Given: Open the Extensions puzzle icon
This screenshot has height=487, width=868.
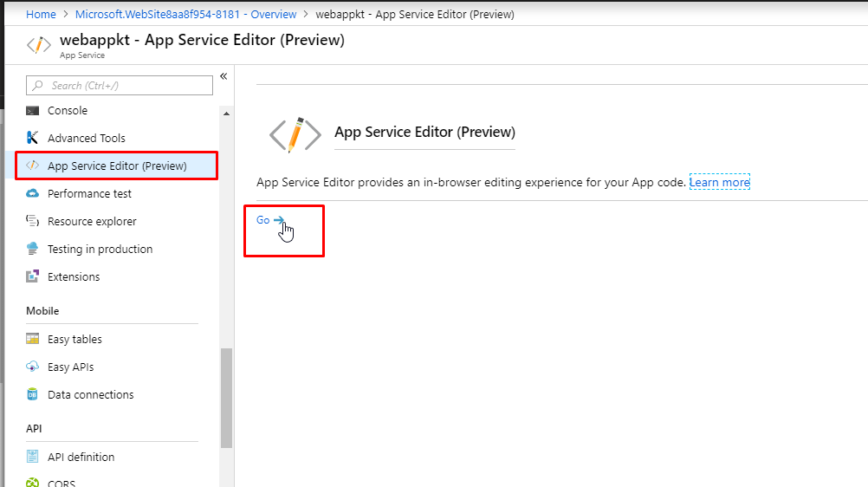Looking at the screenshot, I should 33,276.
